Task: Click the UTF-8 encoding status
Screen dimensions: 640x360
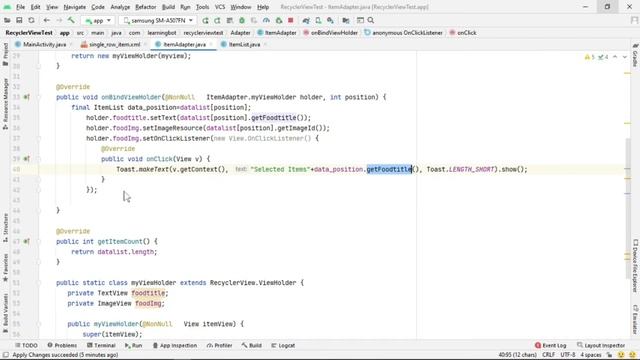Action: (x=567, y=355)
